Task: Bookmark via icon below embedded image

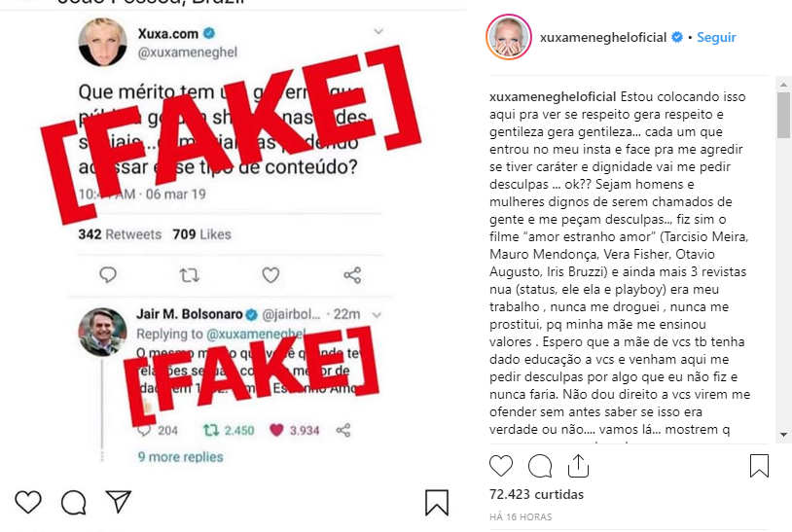Action: [x=437, y=503]
